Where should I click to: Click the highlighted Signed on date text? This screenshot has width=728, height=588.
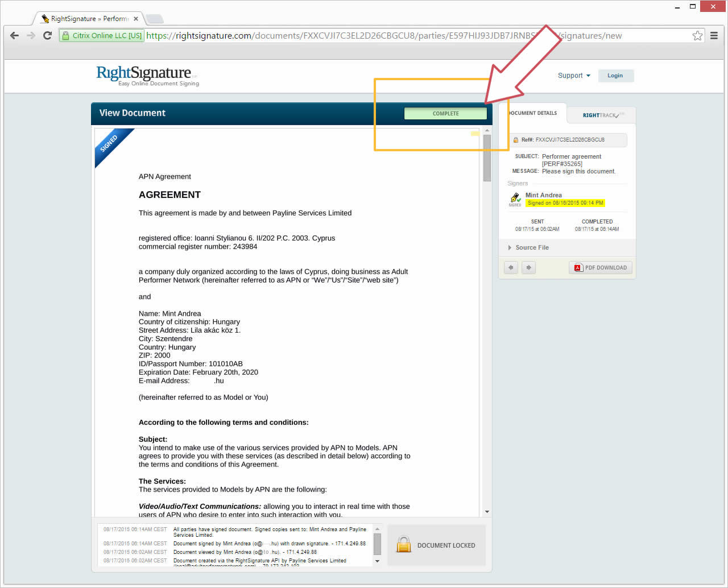pyautogui.click(x=565, y=203)
